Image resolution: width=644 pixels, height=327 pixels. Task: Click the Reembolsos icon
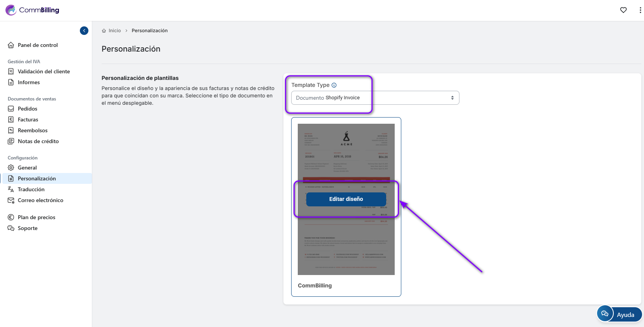[x=11, y=130]
